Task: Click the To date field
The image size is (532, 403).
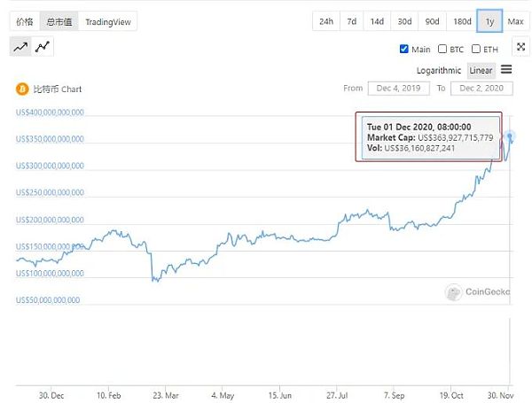Action: click(x=481, y=89)
